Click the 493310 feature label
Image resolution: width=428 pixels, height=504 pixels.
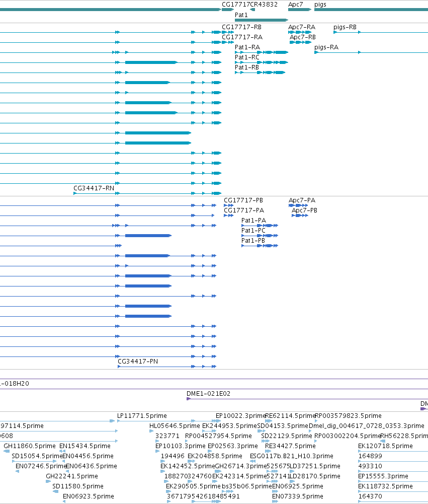click(370, 466)
